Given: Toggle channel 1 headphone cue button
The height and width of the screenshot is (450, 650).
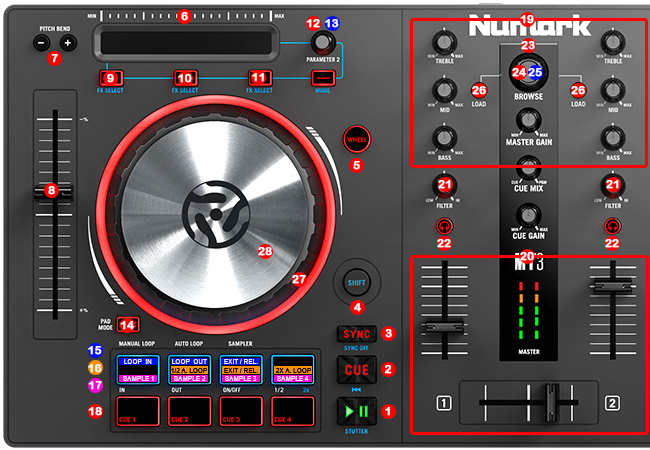Looking at the screenshot, I should (x=444, y=226).
